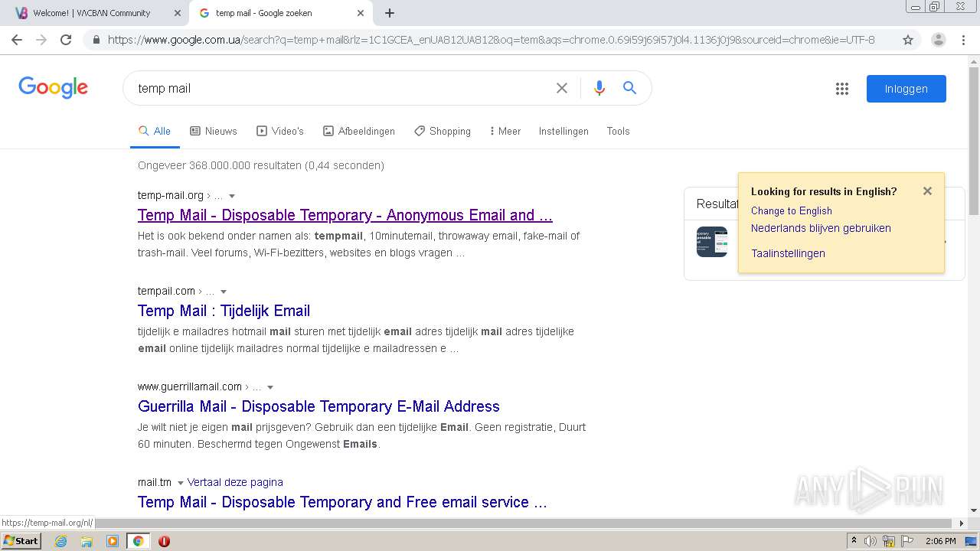Open the guerrillamail.com result dropdown arrow

(270, 387)
